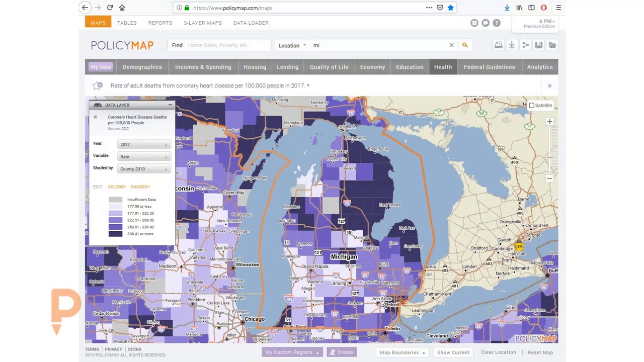Open the Incomes & Spending menu

click(203, 67)
